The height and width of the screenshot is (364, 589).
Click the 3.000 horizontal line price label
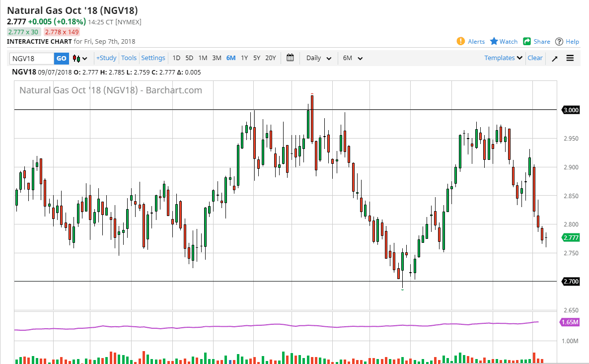point(571,110)
